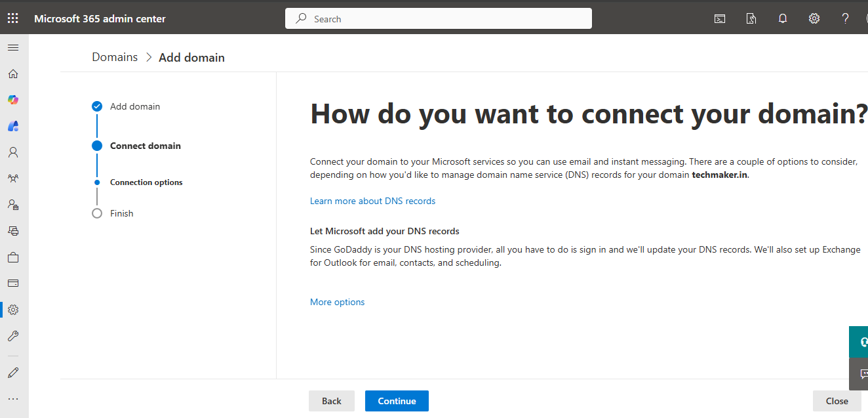Click the Back button
Screen dimensions: 868x418
(332, 401)
